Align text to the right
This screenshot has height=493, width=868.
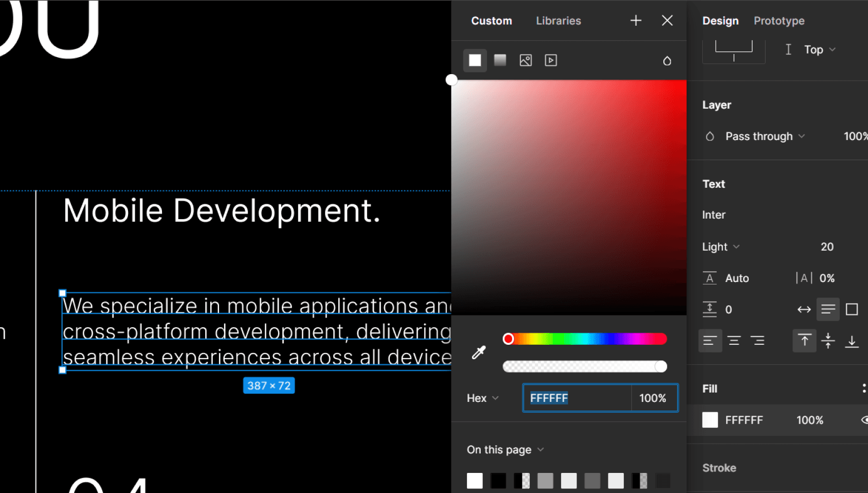point(757,341)
